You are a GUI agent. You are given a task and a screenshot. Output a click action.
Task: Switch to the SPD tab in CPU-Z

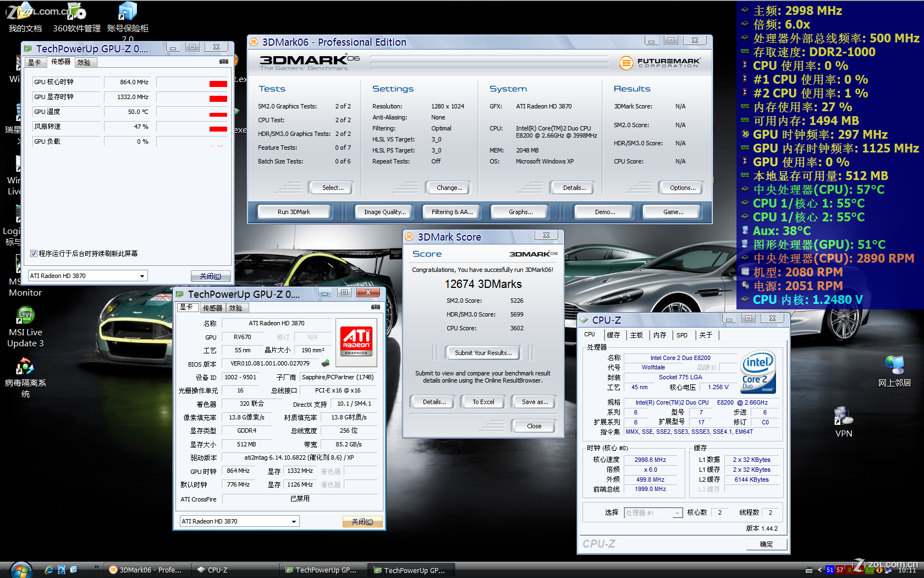point(682,335)
